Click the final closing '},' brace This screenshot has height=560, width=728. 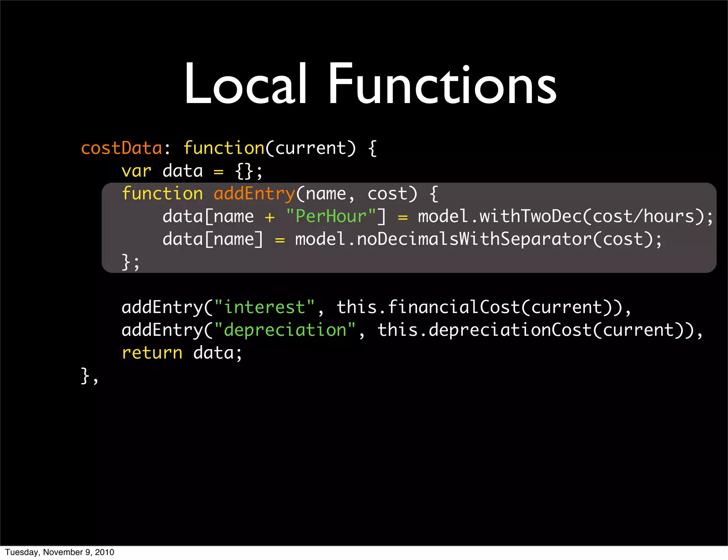pyautogui.click(x=89, y=376)
